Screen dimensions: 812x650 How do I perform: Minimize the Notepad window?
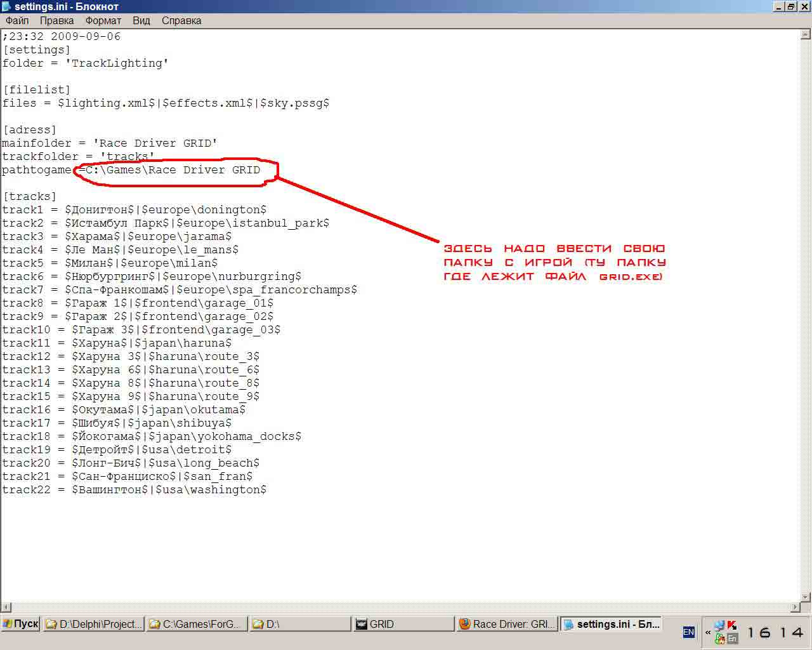[x=780, y=6]
